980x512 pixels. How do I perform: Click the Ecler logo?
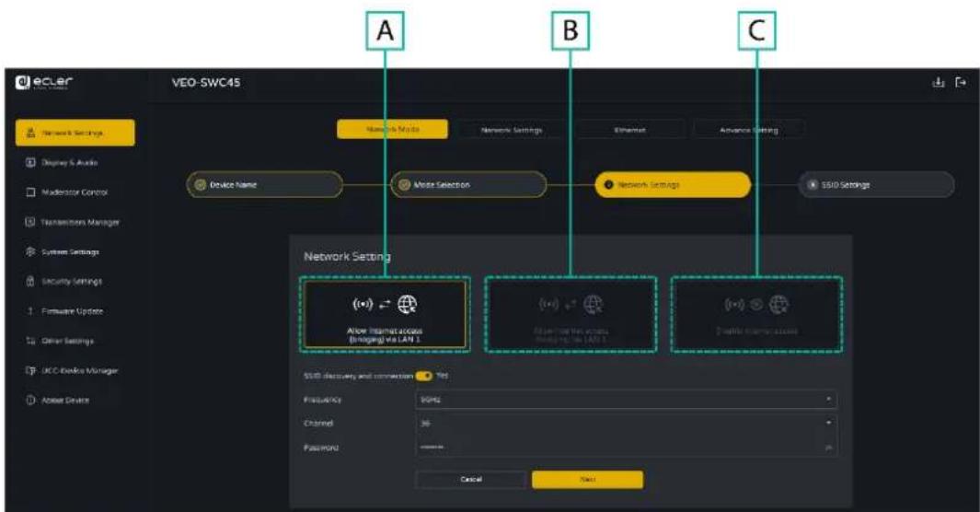(44, 83)
